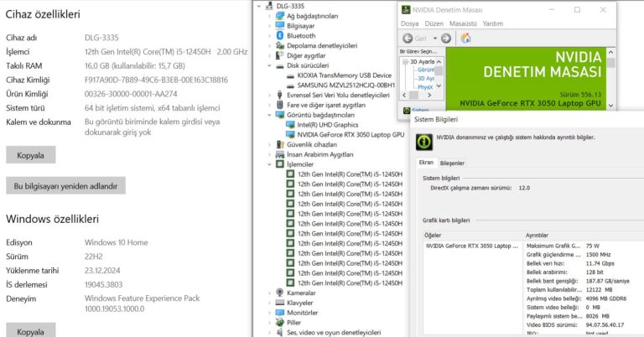Image resolution: width=644 pixels, height=337 pixels.
Task: Select the Bluetooth device icon
Action: pos(280,36)
